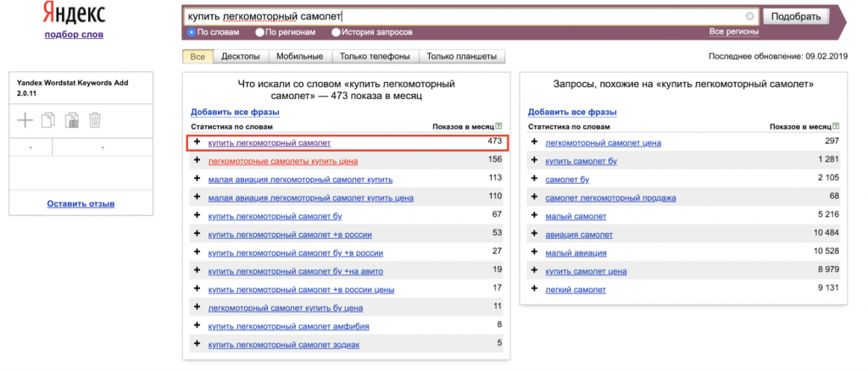Add 'легкомоторные самолеты купить цена' via plus icon
The image size is (868, 371).
197,160
